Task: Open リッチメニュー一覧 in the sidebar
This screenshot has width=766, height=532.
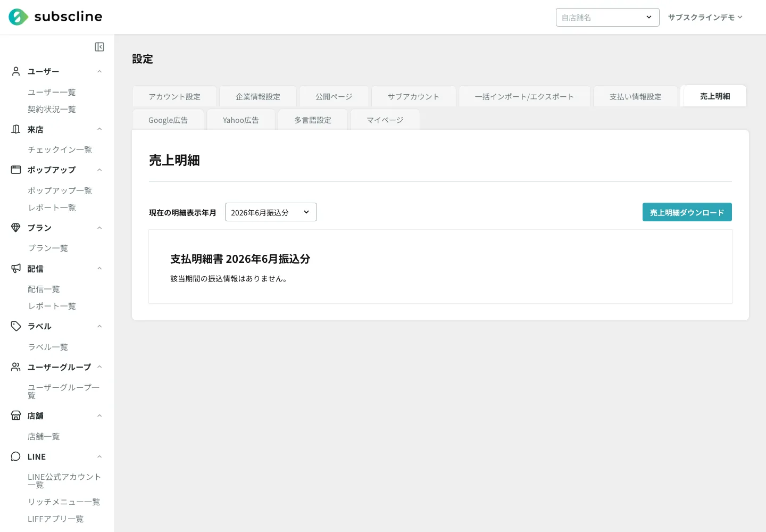Action: tap(64, 502)
